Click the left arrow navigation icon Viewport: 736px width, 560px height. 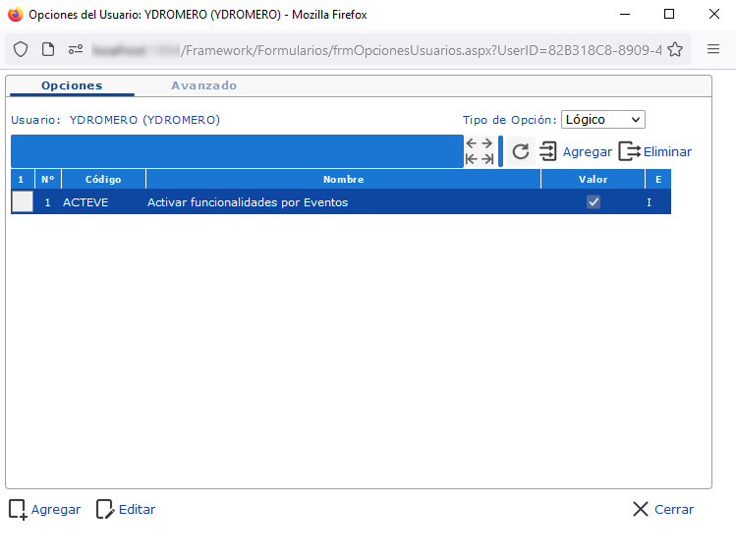472,143
